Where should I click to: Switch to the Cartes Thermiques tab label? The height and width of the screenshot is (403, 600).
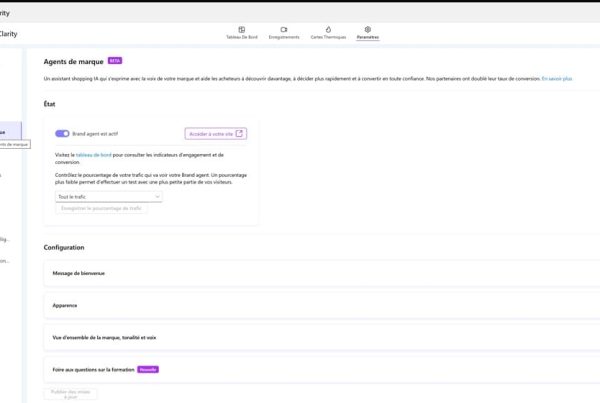click(x=328, y=37)
